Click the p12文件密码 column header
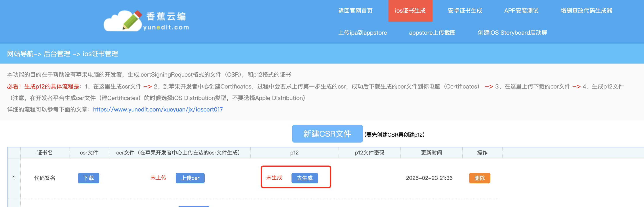The height and width of the screenshot is (207, 644). click(x=369, y=152)
